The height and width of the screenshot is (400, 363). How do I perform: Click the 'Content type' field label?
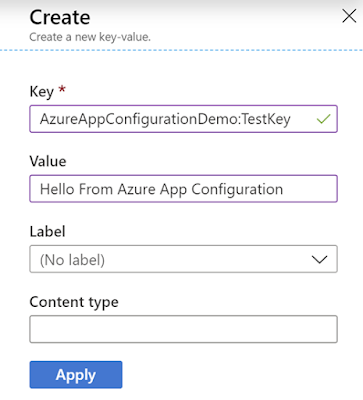74,302
